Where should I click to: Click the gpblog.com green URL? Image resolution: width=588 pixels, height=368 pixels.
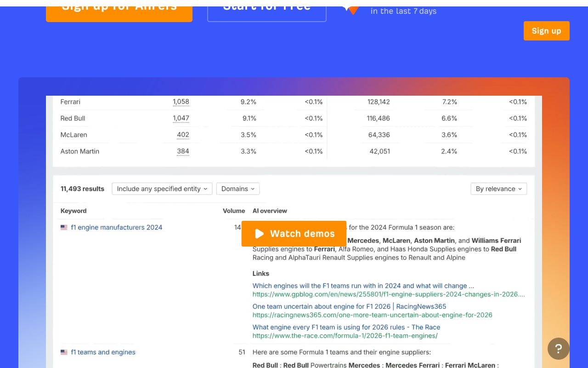point(389,294)
